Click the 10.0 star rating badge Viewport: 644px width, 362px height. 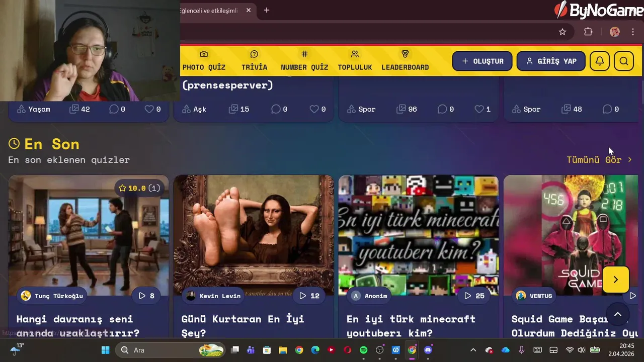(x=139, y=188)
